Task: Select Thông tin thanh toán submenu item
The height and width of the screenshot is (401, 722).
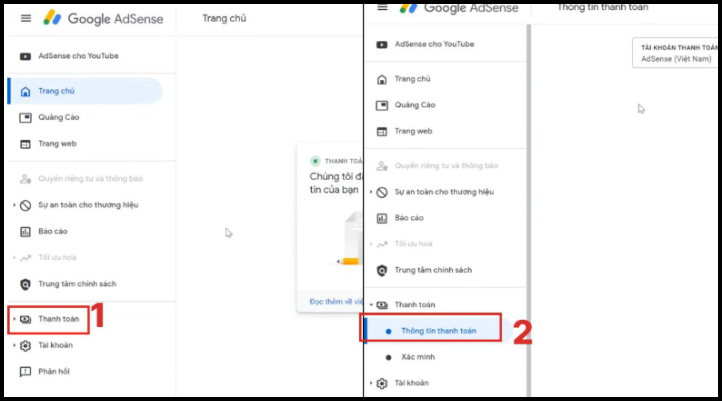Action: coord(438,331)
